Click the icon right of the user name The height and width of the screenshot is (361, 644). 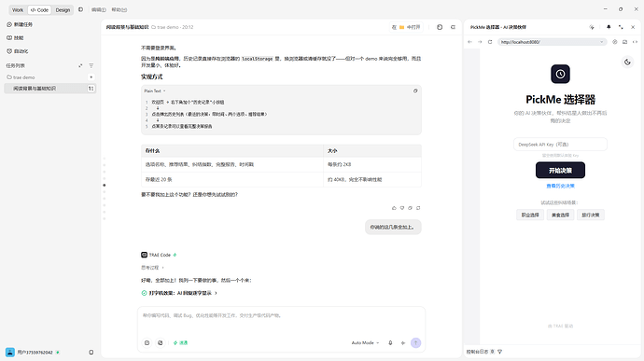coord(91,353)
